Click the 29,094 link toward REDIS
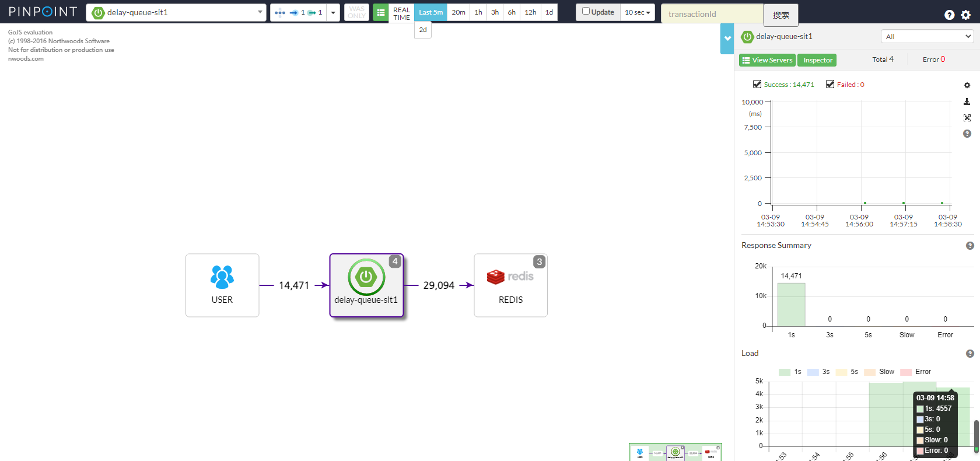Screen dimensions: 980x461 pos(439,285)
